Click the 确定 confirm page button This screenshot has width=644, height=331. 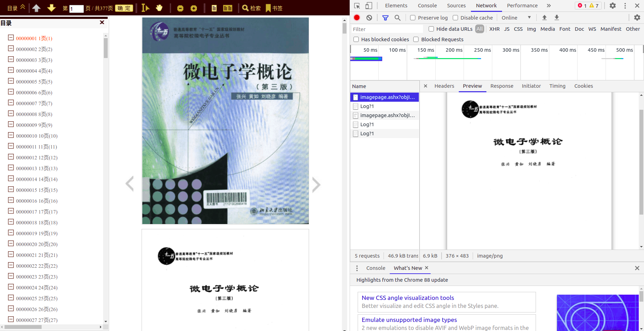(x=124, y=8)
